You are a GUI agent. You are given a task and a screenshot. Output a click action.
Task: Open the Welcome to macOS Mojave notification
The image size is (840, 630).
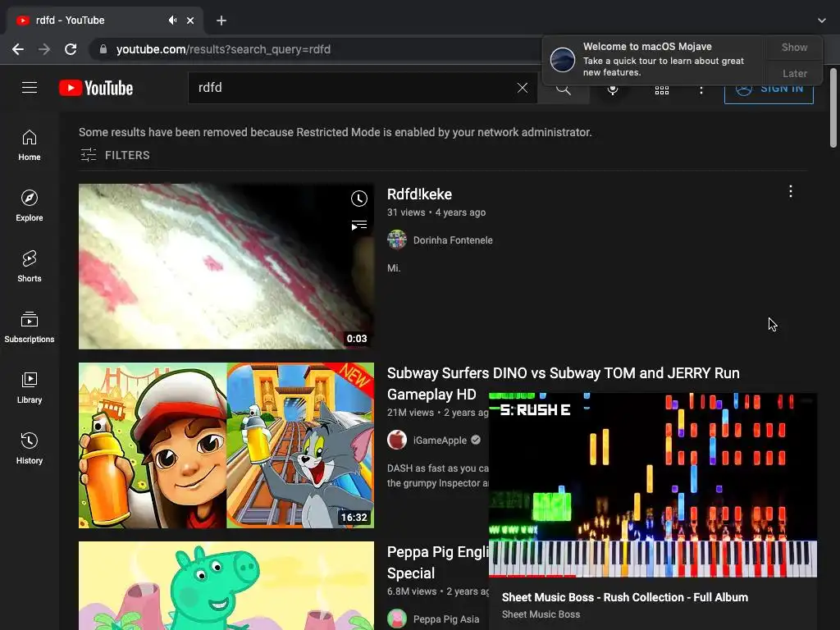pyautogui.click(x=654, y=59)
